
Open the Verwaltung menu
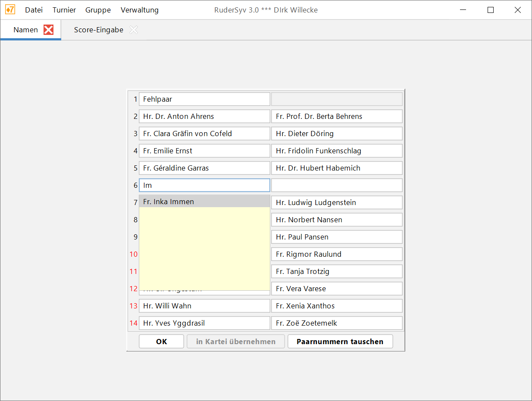point(139,10)
